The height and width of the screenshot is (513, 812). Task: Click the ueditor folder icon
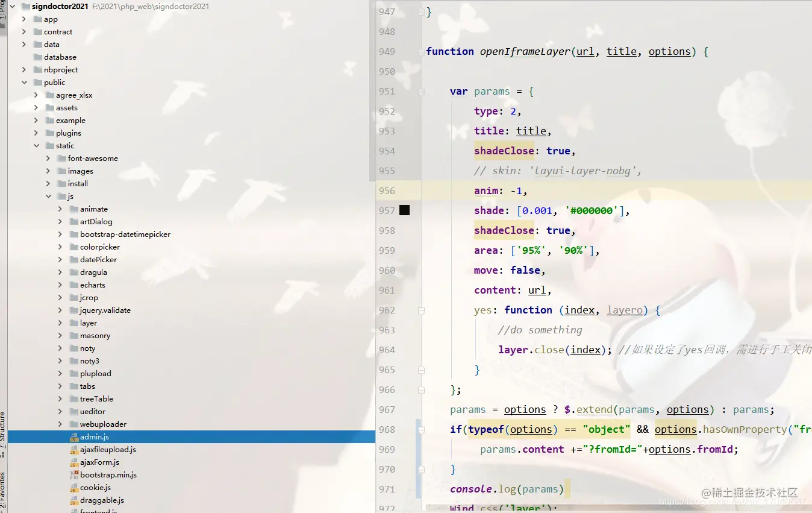coord(74,412)
